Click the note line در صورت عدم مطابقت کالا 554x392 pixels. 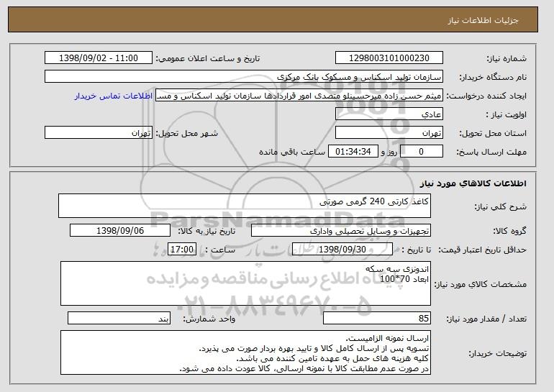click(304, 368)
